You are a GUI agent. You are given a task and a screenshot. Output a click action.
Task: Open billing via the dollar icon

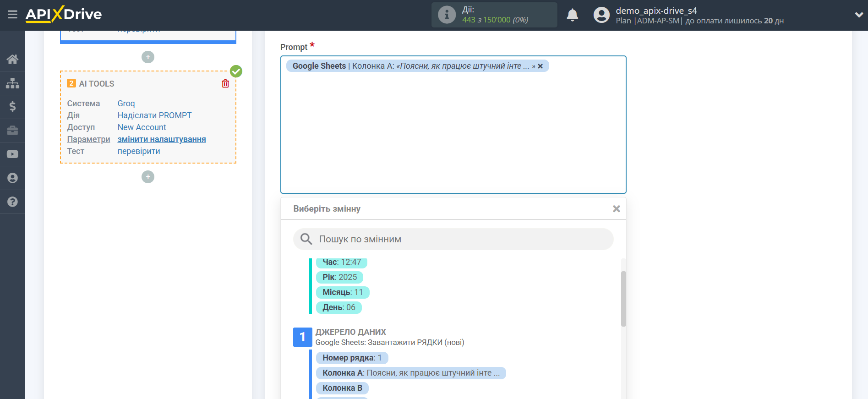(12, 107)
